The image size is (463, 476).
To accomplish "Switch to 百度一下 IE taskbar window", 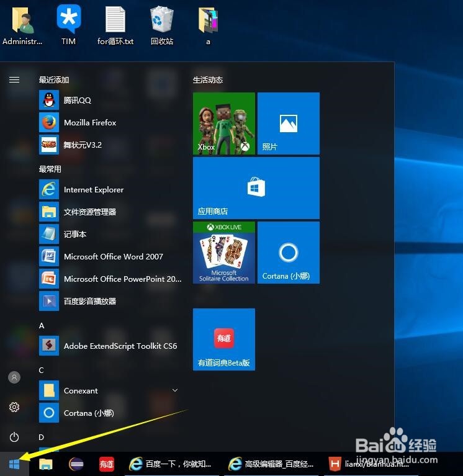I will coord(171,464).
